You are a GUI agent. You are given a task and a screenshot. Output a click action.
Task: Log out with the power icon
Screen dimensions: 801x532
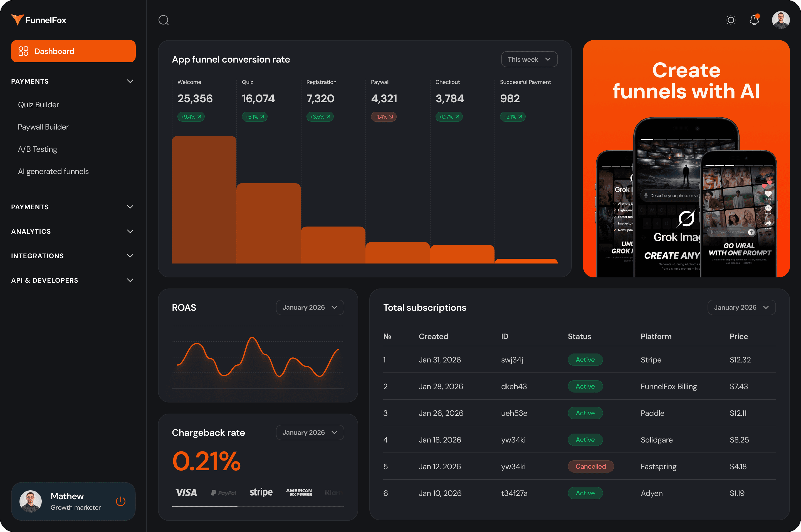[120, 501]
